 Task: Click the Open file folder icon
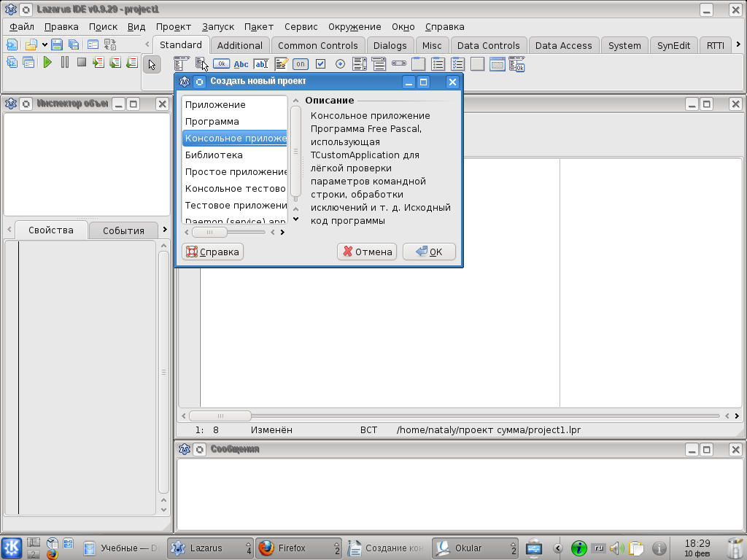click(x=31, y=44)
